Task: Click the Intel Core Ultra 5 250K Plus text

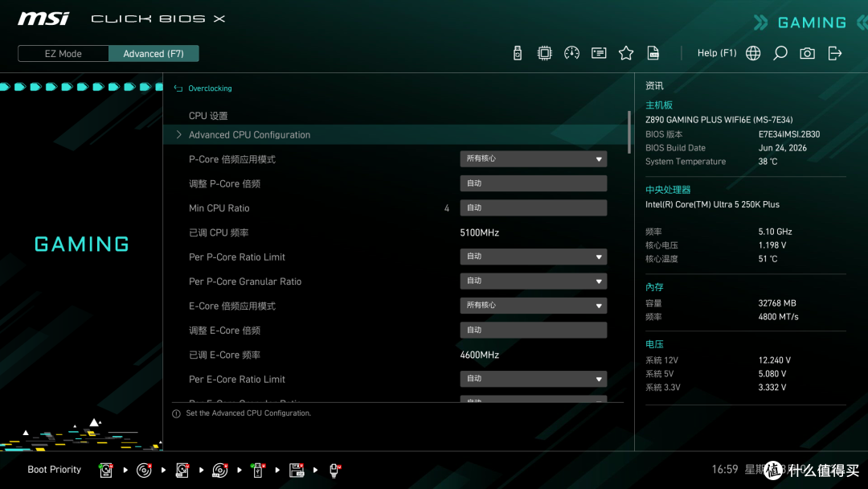Action: pyautogui.click(x=712, y=204)
